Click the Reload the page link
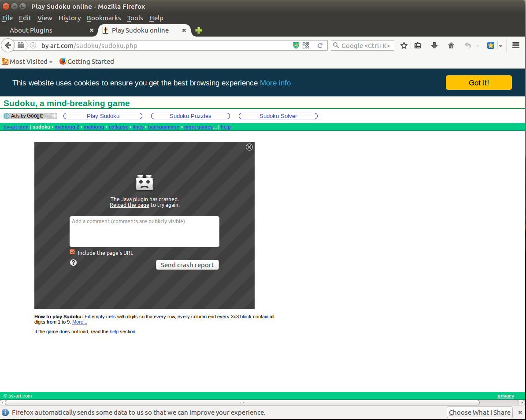Screen dimensions: 526x420 point(130,205)
